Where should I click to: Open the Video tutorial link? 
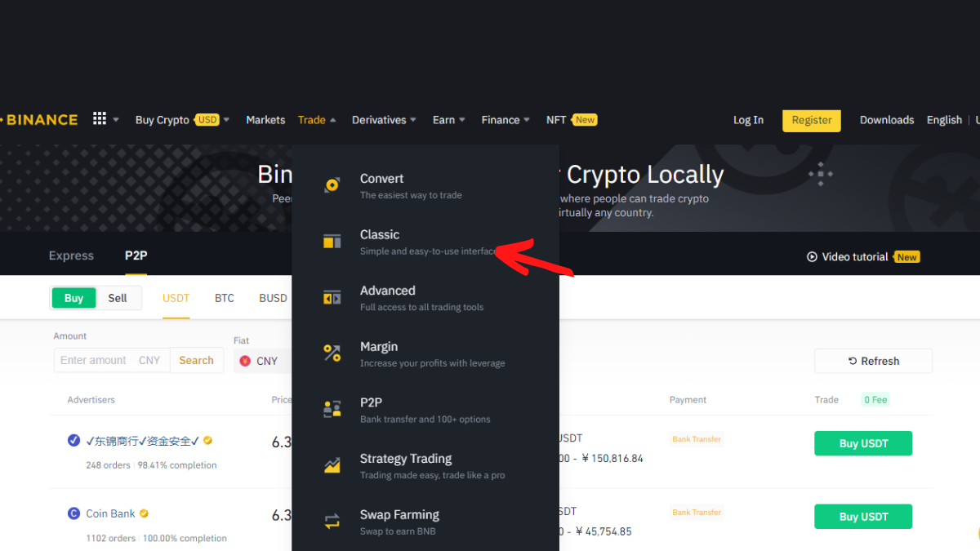point(855,256)
